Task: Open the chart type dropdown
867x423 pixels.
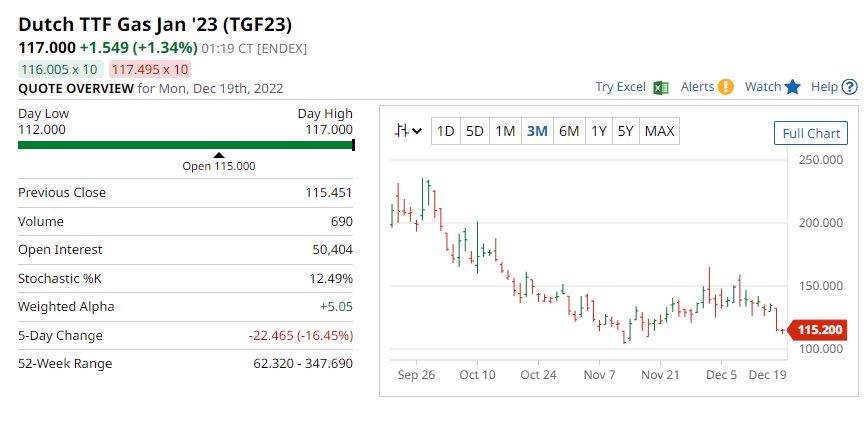Action: (x=408, y=131)
